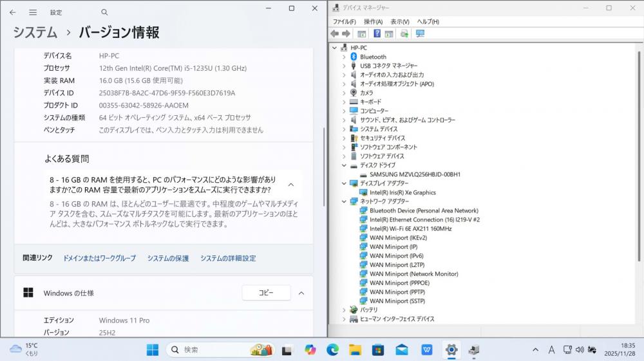The height and width of the screenshot is (361, 644).
Task: Open File Explorer from the taskbar
Action: pos(355,350)
